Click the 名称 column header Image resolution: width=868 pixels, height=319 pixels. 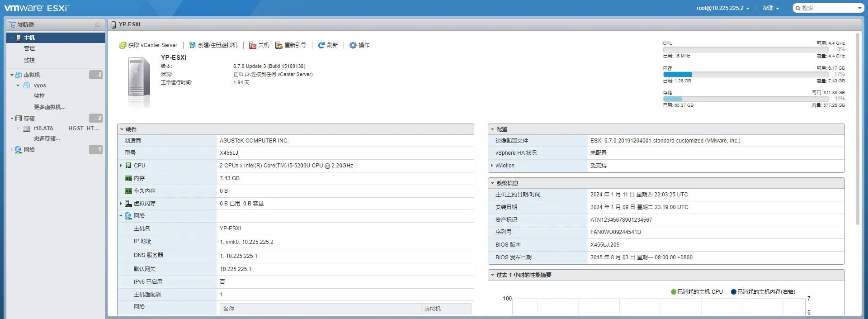(x=321, y=309)
